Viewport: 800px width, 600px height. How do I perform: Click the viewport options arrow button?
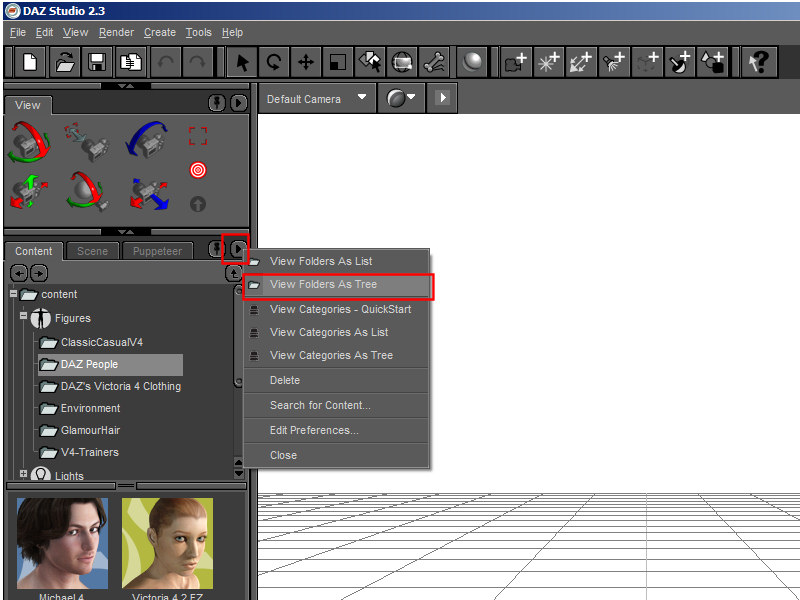tap(442, 97)
